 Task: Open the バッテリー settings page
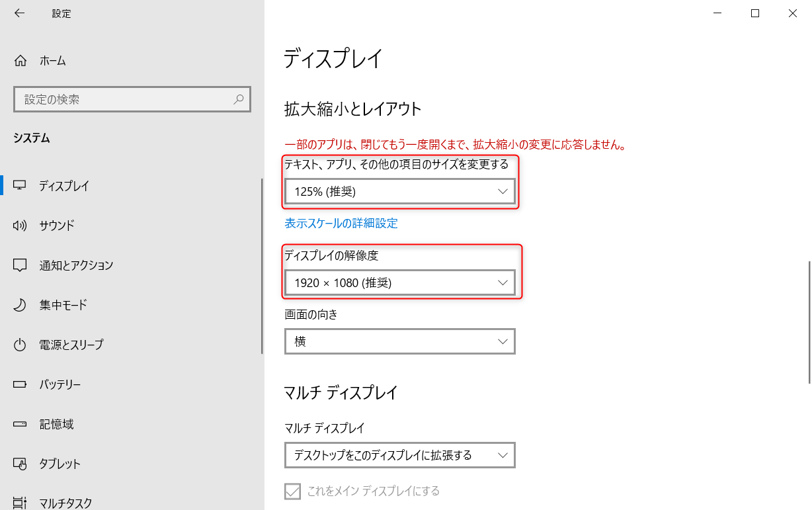pos(131,384)
